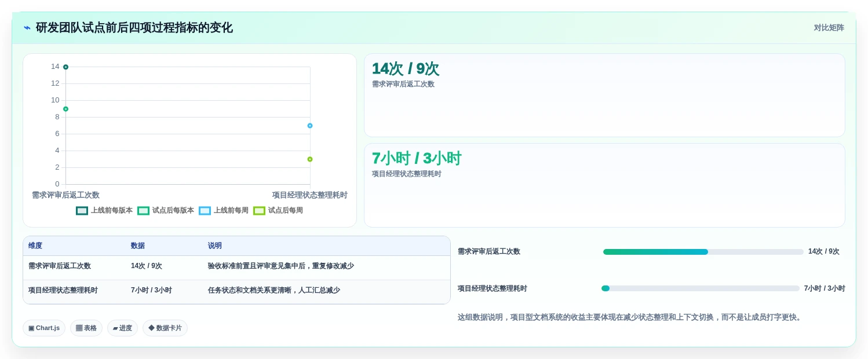
Task: Click the 14次 / 9次 value beside progress bar
Action: coord(824,252)
